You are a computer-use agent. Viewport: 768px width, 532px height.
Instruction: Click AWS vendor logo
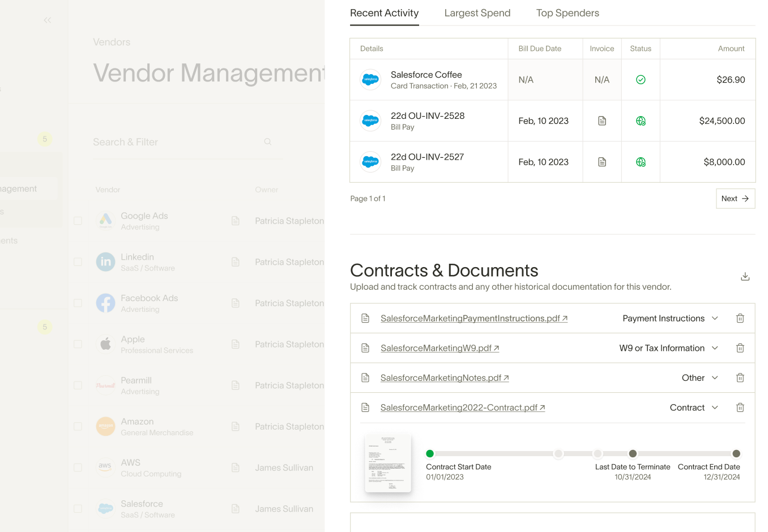click(105, 467)
